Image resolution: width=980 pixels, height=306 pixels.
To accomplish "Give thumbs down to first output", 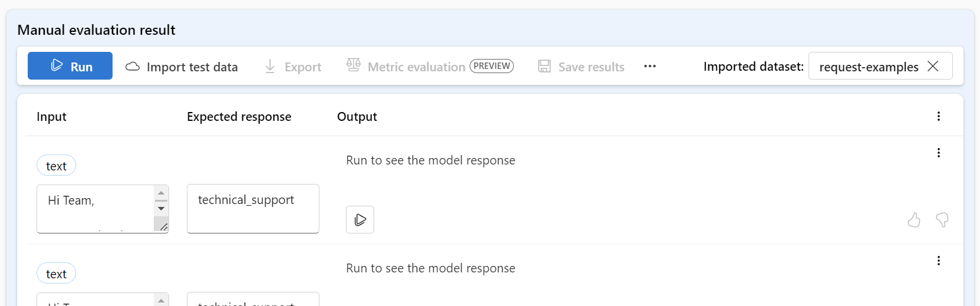I will (942, 220).
